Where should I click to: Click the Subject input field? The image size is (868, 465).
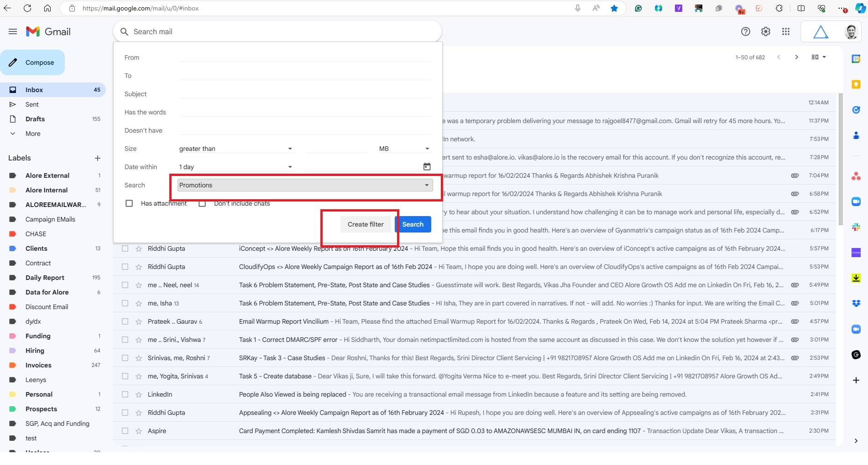click(x=305, y=93)
